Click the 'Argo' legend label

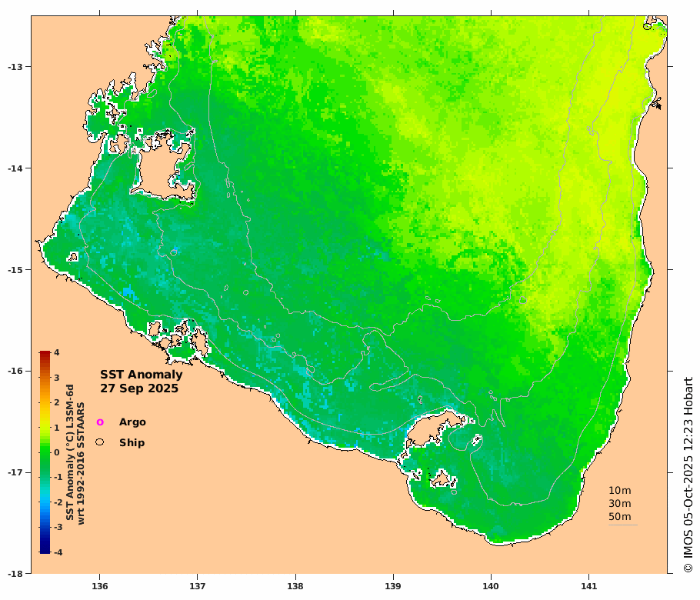click(x=132, y=422)
